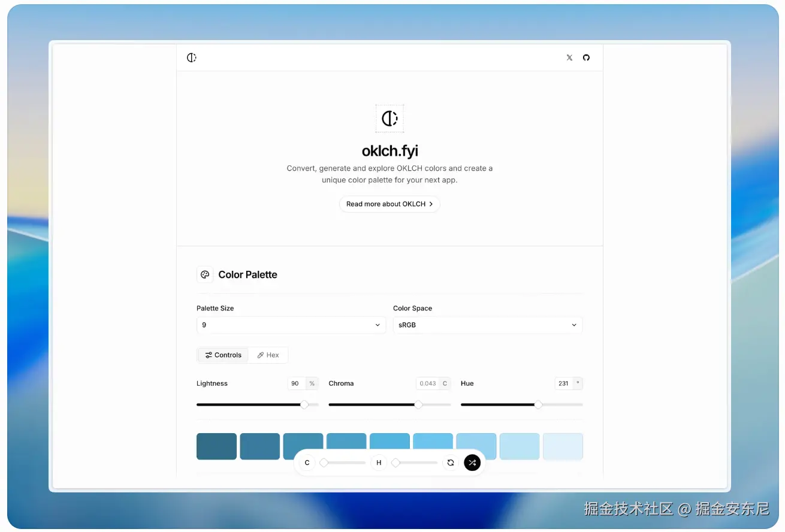Select the darkest blue palette swatch

click(x=216, y=446)
